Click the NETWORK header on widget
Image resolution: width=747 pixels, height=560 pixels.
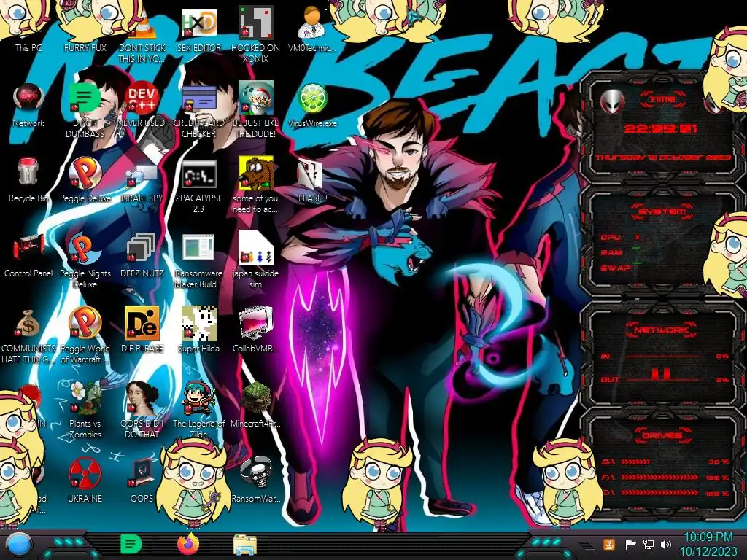661,330
